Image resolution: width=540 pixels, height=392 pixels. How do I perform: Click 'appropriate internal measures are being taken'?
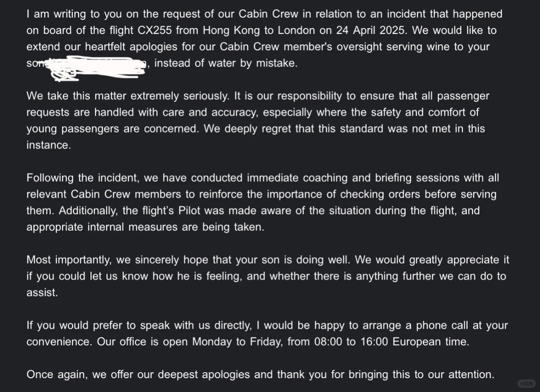145,227
